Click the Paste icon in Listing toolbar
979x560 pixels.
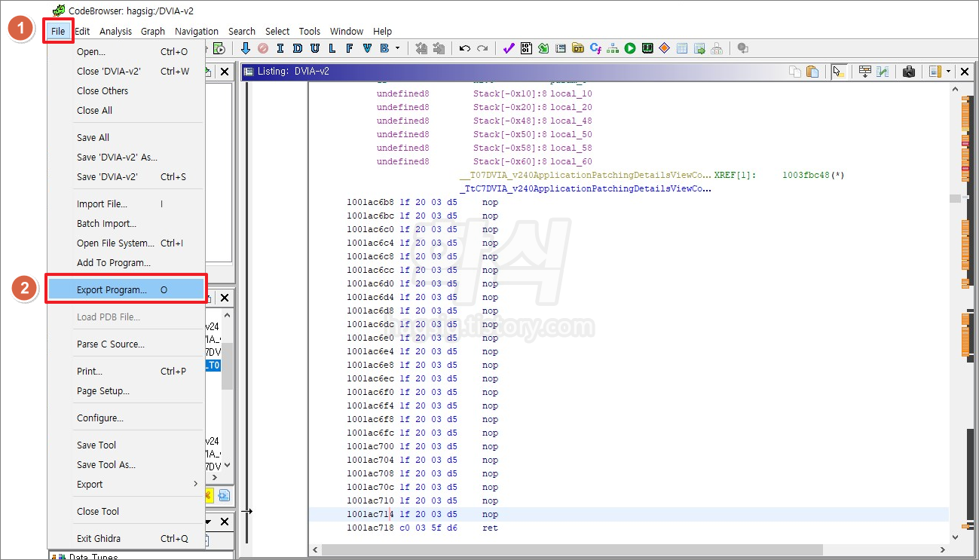[812, 72]
